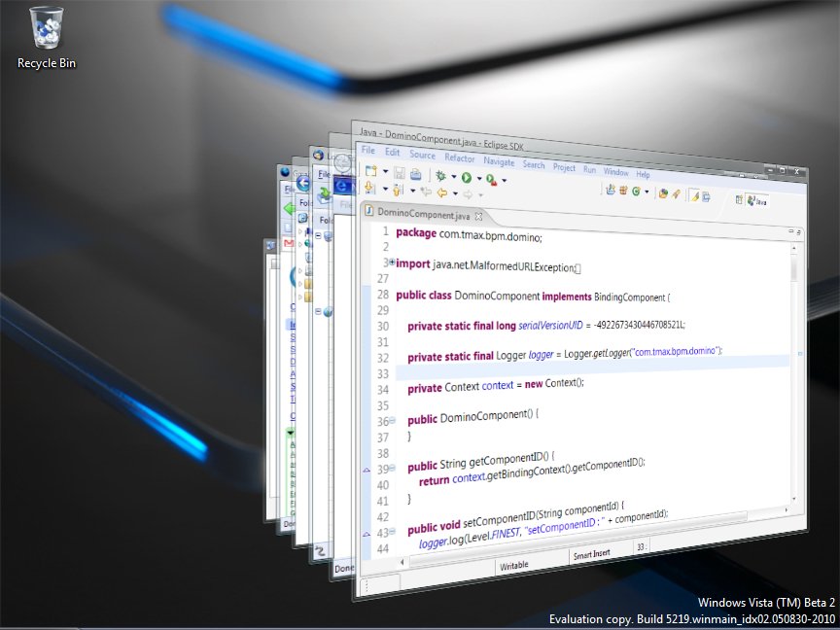This screenshot has width=840, height=630.
Task: Collapse the getComponentID fold at line 39
Action: tap(392, 469)
